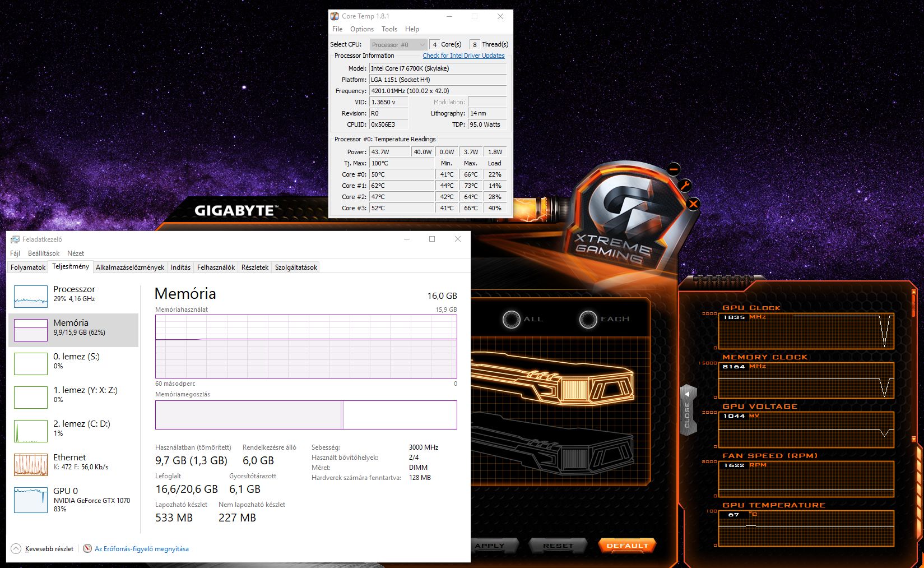Click the GPU CLOCK graph

[806, 331]
